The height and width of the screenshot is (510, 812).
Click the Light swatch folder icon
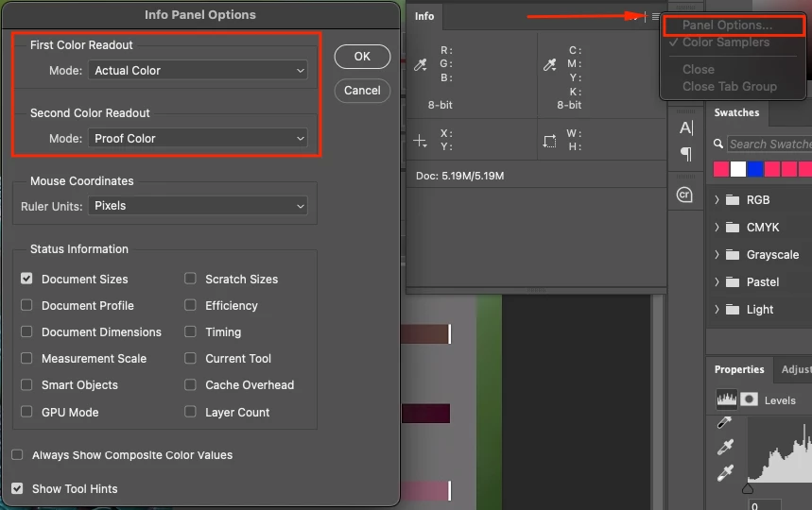click(x=733, y=310)
